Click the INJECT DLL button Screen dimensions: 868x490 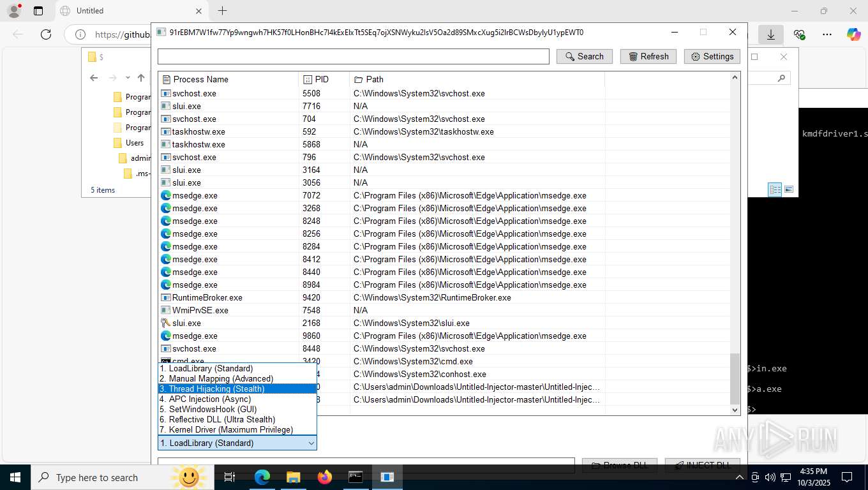[x=702, y=465]
